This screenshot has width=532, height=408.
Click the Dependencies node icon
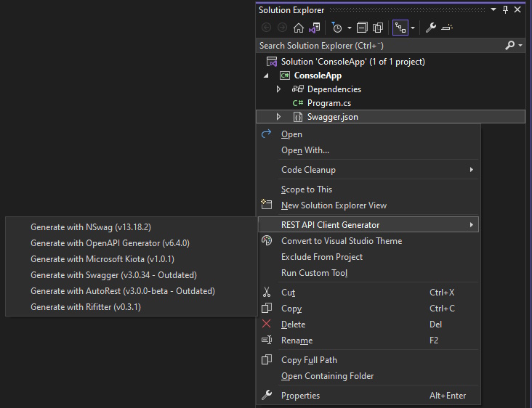click(x=297, y=89)
